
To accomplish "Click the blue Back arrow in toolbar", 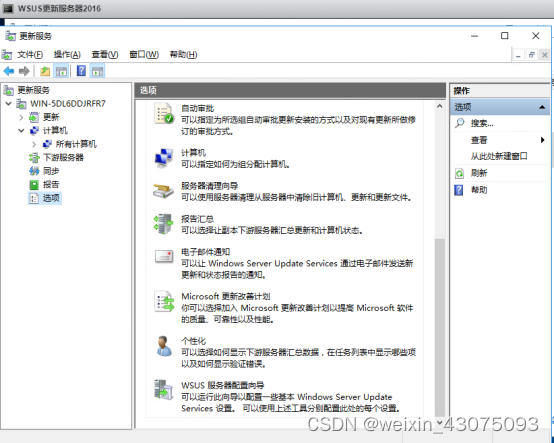I will [9, 71].
